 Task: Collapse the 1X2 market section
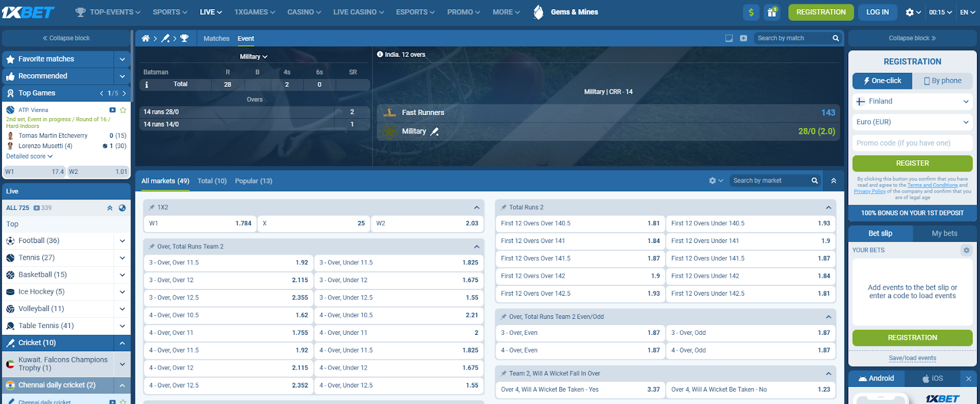pyautogui.click(x=477, y=208)
